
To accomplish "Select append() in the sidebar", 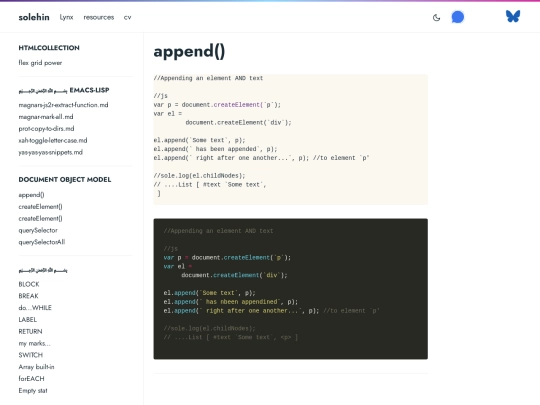I will pyautogui.click(x=31, y=195).
